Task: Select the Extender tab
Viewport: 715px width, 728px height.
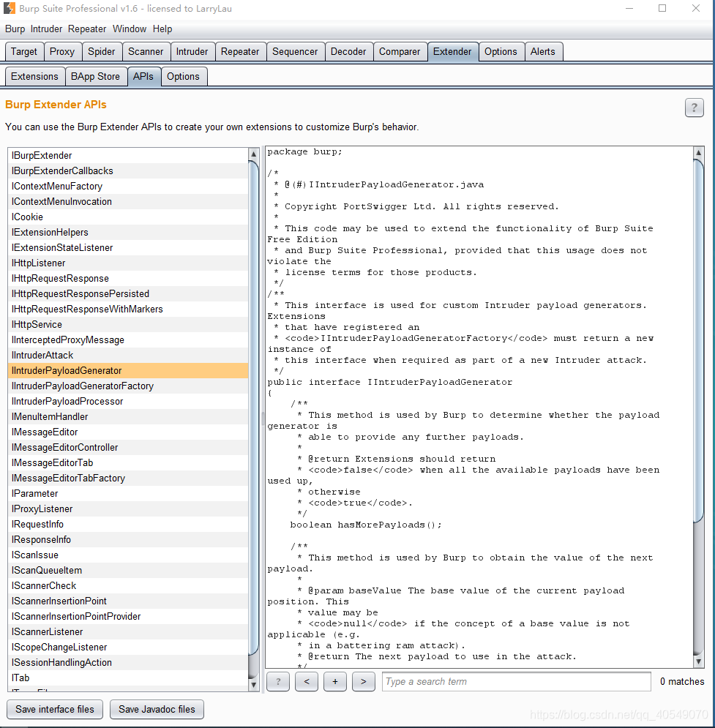Action: pos(453,51)
